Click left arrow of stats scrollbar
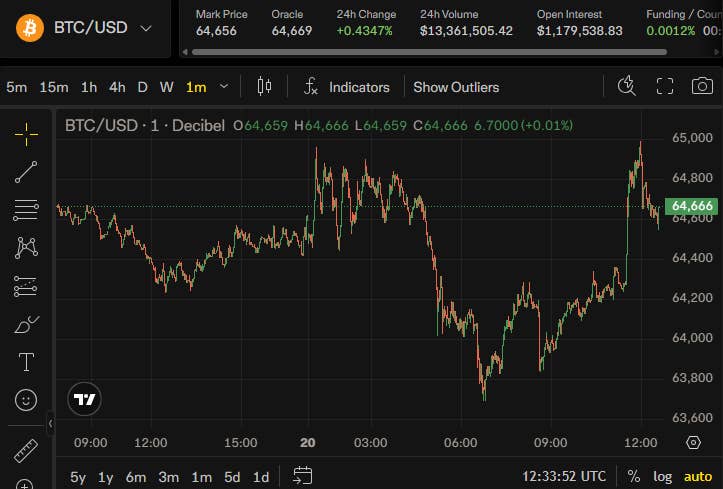 point(185,52)
